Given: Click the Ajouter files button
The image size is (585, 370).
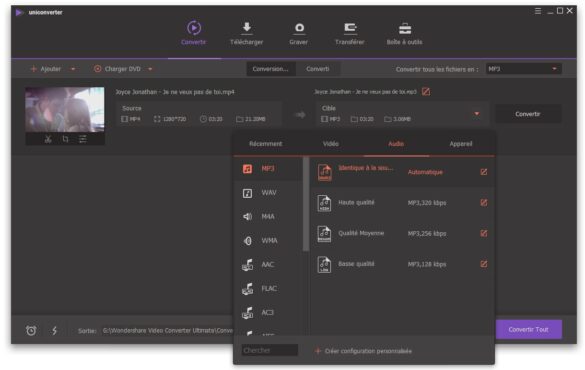Looking at the screenshot, I should (46, 69).
